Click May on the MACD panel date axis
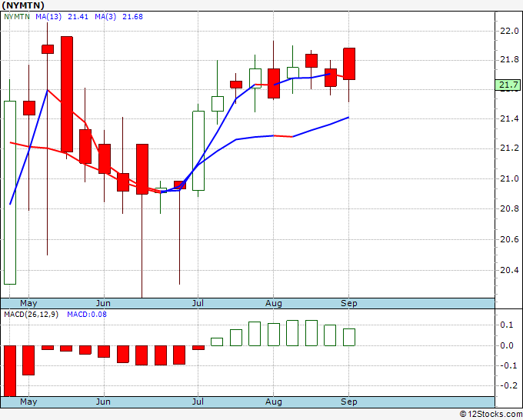Image resolution: width=523 pixels, height=420 pixels. pyautogui.click(x=28, y=402)
